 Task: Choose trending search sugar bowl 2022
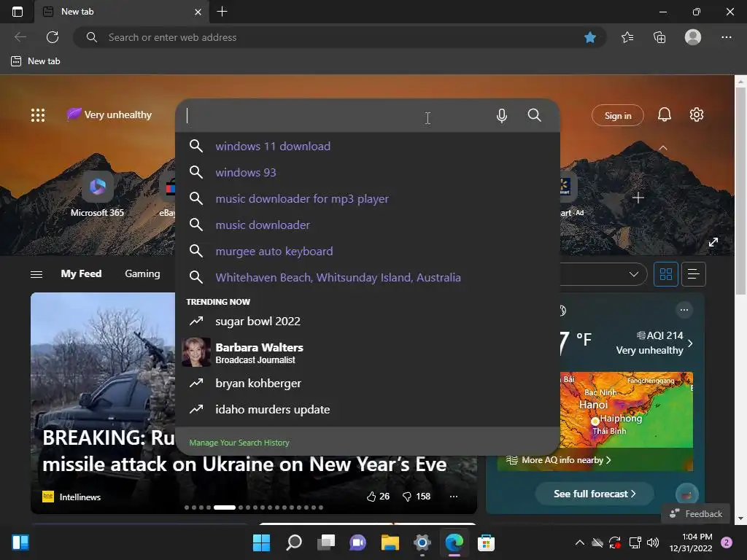pyautogui.click(x=368, y=322)
